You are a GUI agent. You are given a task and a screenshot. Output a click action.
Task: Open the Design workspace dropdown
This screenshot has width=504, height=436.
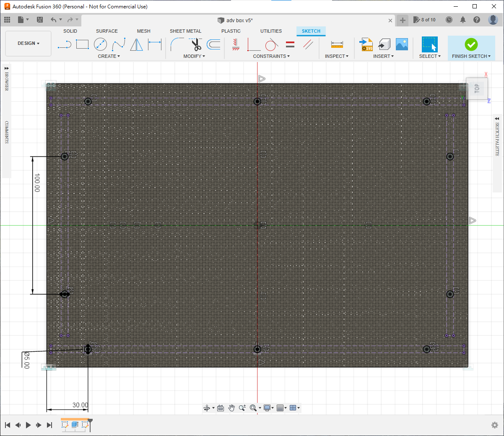[x=28, y=43]
